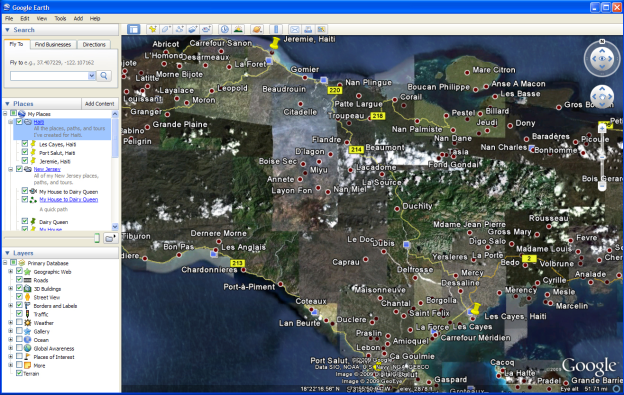Expand the Gallery layer node

tap(11, 331)
